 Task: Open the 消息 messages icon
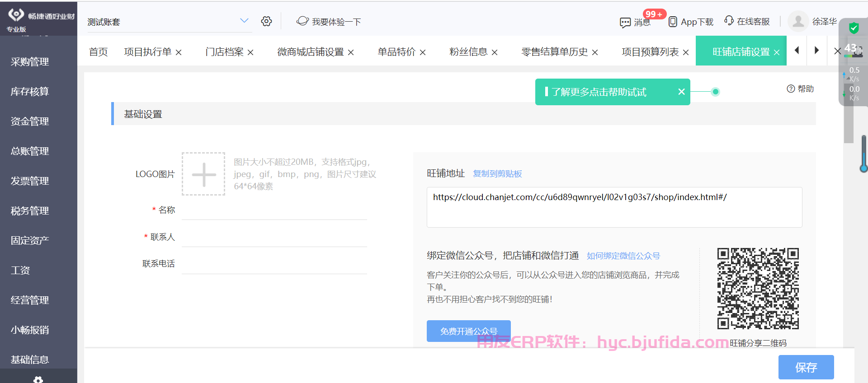click(625, 22)
